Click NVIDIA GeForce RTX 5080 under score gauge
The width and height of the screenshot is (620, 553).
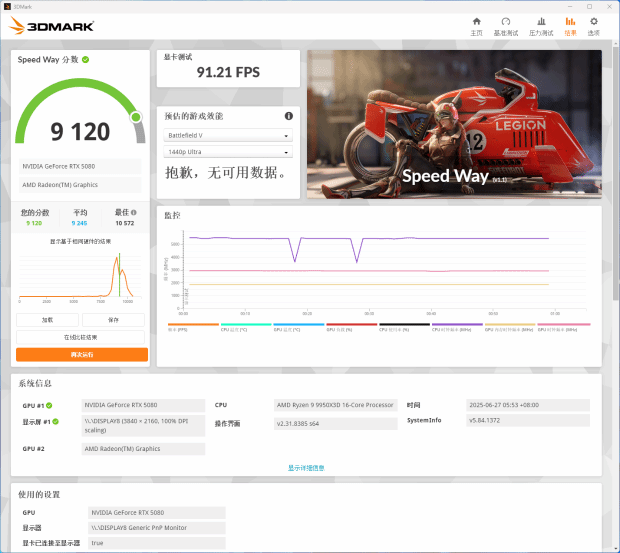(x=80, y=166)
